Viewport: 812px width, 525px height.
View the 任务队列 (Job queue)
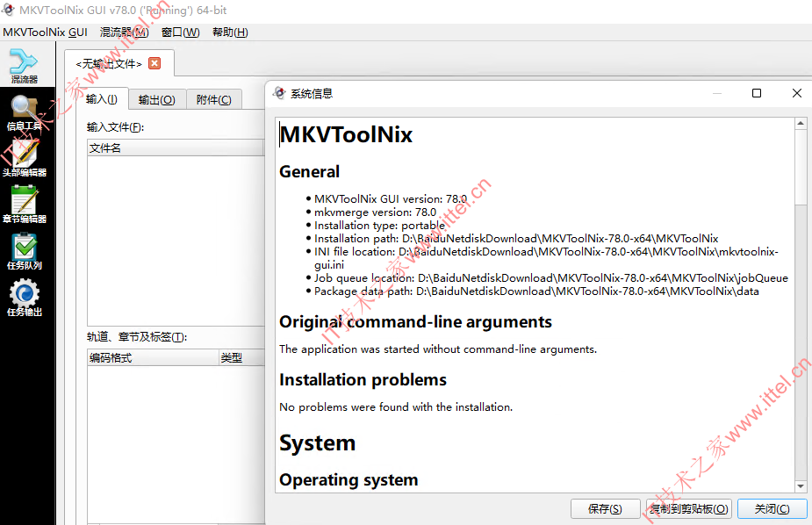pos(26,255)
